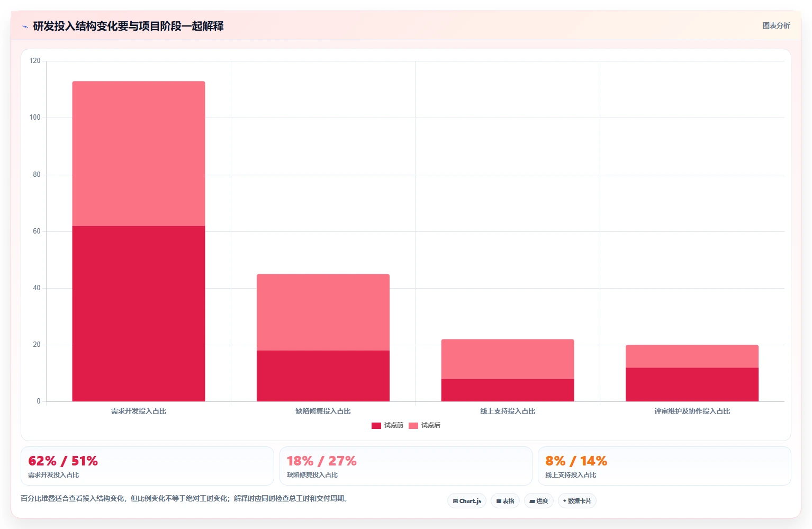The width and height of the screenshot is (812, 529).
Task: Click the small chart icon before the title
Action: click(x=25, y=26)
